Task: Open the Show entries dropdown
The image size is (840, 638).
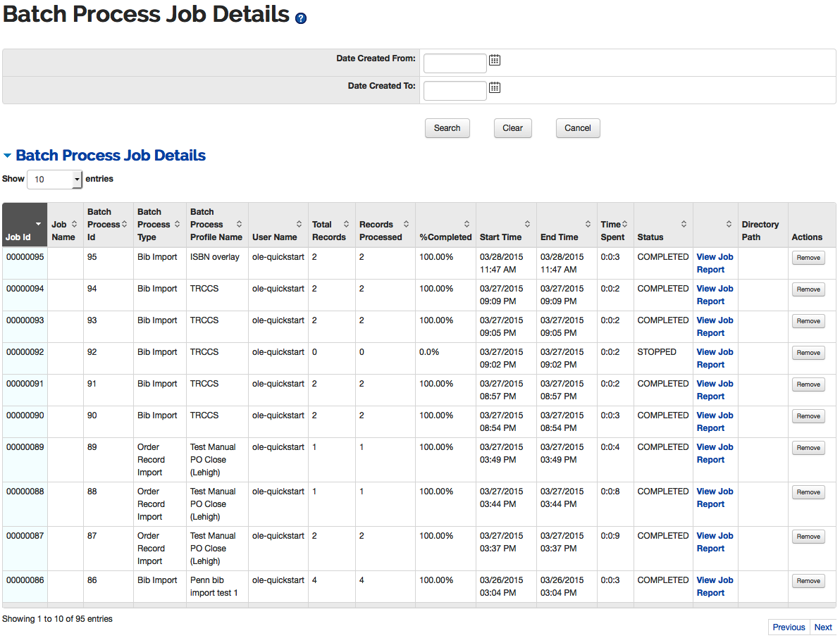Action: 55,180
